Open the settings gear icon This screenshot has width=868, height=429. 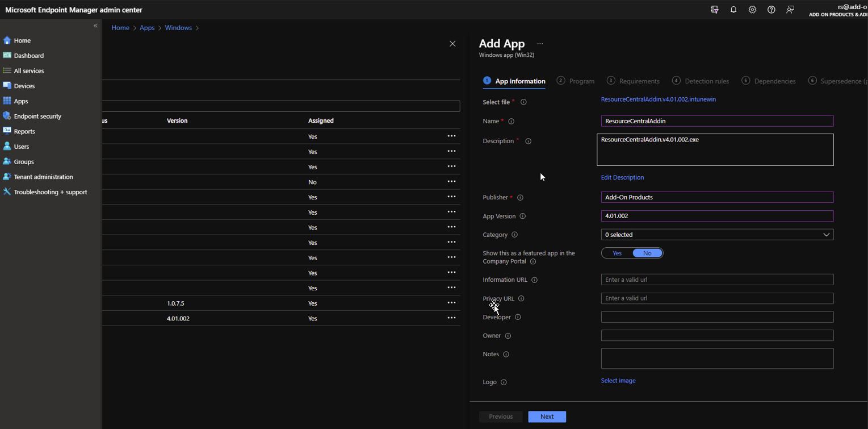752,10
